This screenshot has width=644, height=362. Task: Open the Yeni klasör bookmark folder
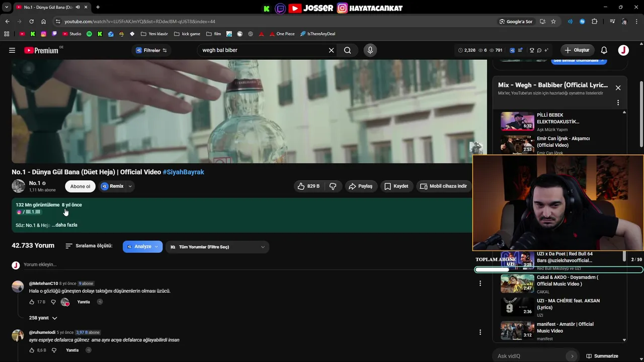coord(154,34)
